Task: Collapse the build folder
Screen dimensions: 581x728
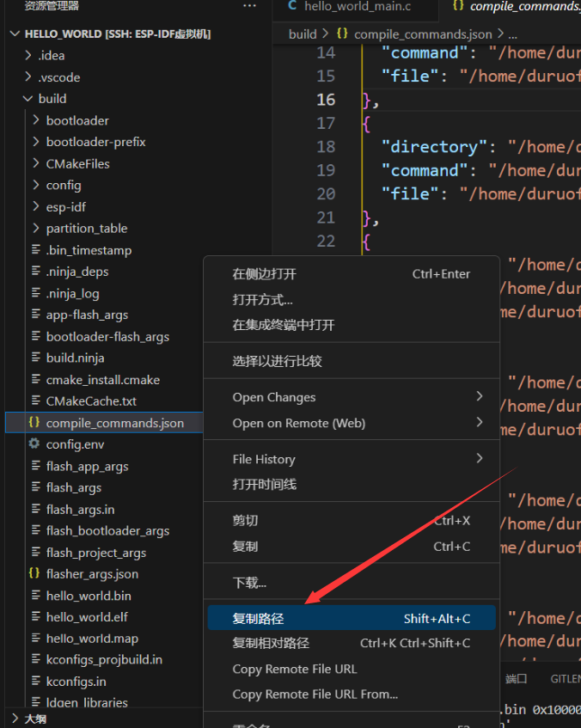Action: [x=28, y=99]
